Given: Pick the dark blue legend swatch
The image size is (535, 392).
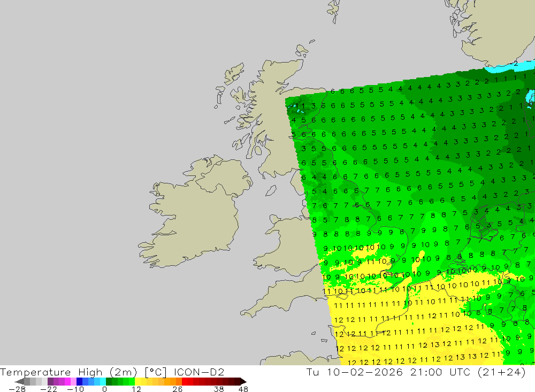Looking at the screenshot, I should point(80,382).
